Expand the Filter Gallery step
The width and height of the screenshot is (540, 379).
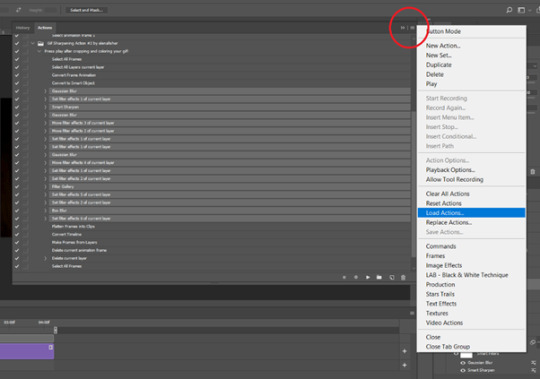(x=45, y=187)
